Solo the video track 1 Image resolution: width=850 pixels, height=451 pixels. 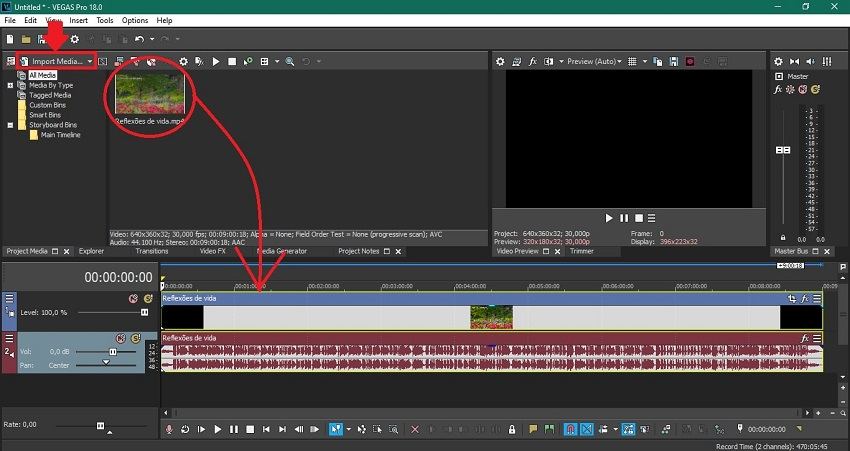pyautogui.click(x=147, y=298)
